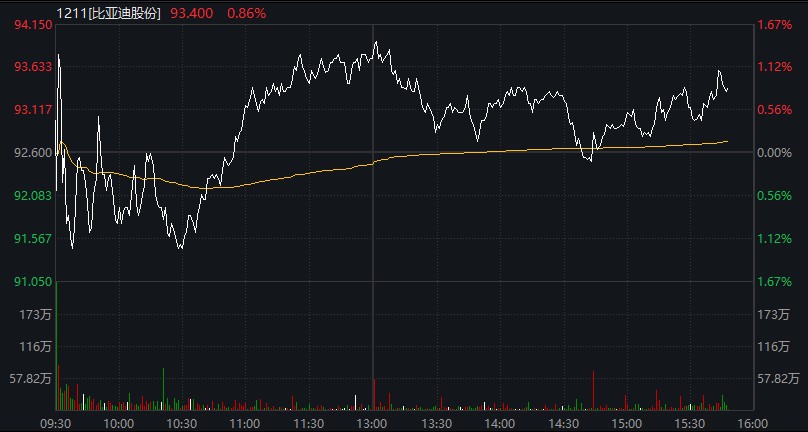Click the green 0.56% right axis label
Screen dimensions: 808x432
pyautogui.click(x=778, y=196)
